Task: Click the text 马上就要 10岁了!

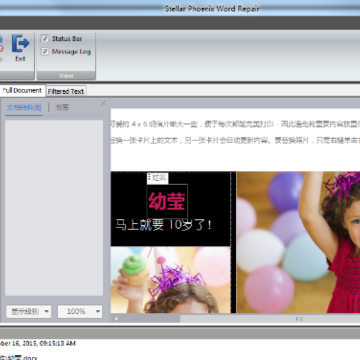Action: tap(163, 225)
